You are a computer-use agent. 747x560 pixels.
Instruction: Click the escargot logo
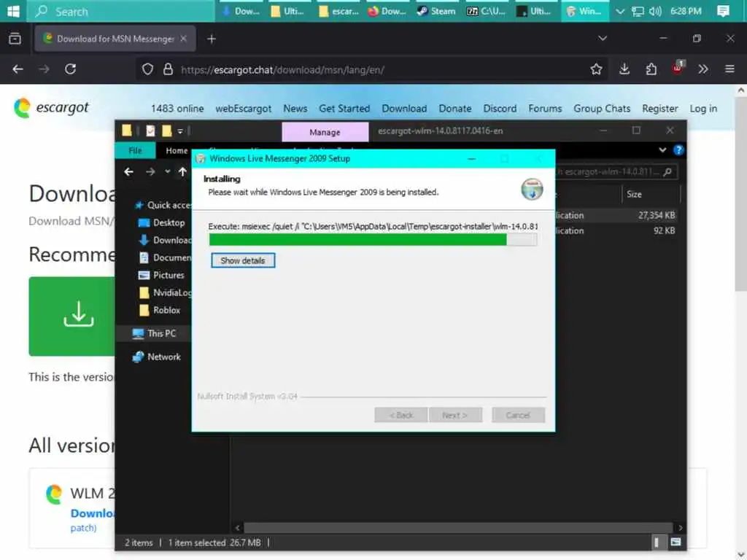pyautogui.click(x=51, y=108)
